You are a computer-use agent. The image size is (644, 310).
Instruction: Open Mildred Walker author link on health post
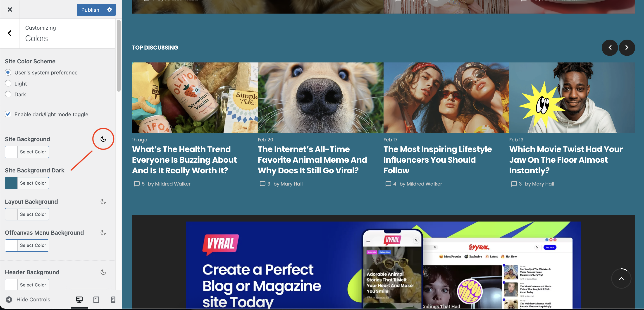(x=172, y=184)
